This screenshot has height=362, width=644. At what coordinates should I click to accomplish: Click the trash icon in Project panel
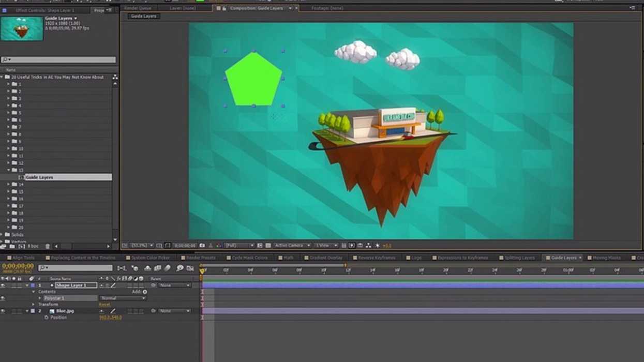coord(48,246)
